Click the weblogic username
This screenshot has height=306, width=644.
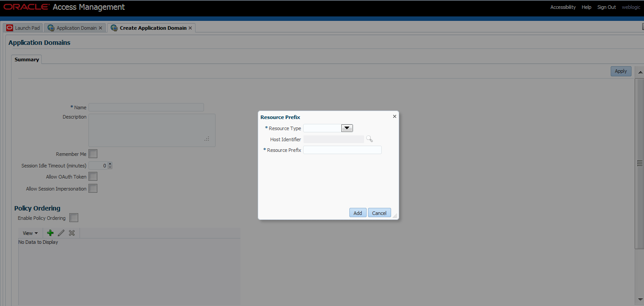[x=631, y=7]
